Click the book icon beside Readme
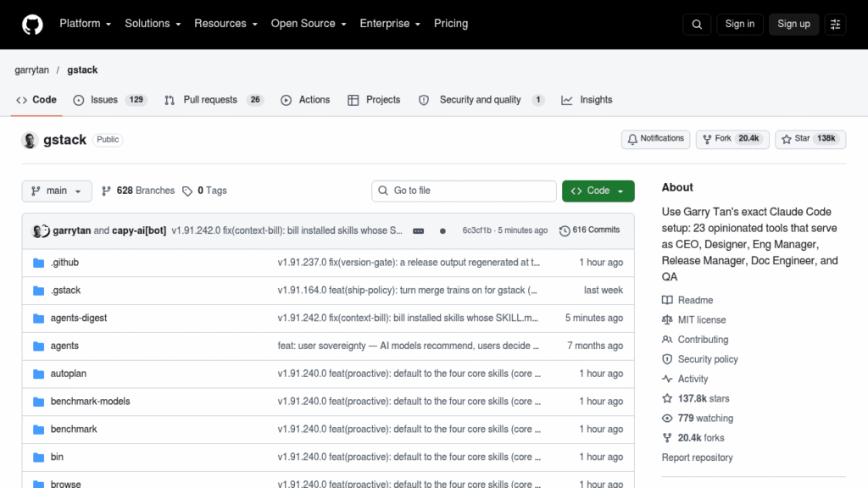868x488 pixels. (667, 301)
